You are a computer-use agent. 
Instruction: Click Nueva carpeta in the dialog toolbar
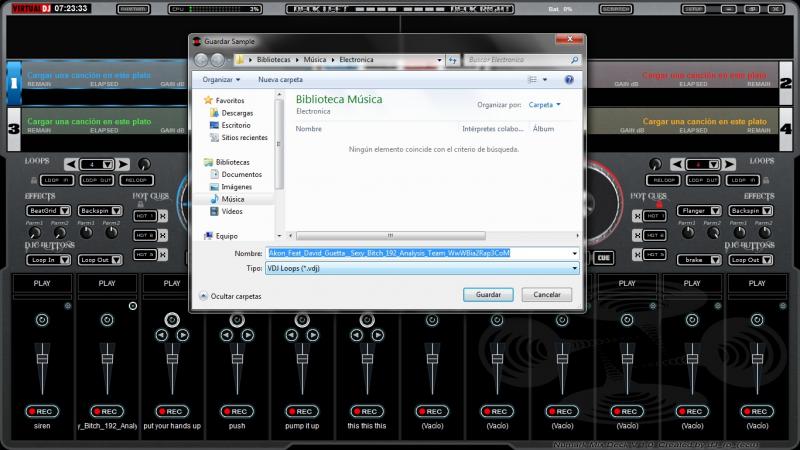(x=280, y=80)
